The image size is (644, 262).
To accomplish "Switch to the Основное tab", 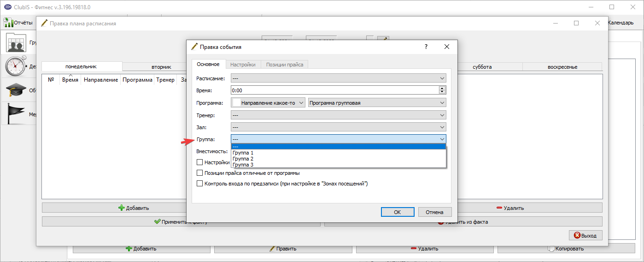I will coord(208,64).
